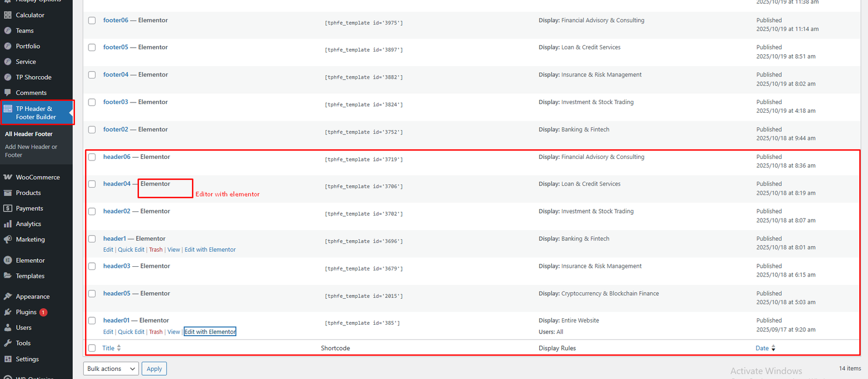Click the WooCommerce icon in sidebar

(8, 177)
